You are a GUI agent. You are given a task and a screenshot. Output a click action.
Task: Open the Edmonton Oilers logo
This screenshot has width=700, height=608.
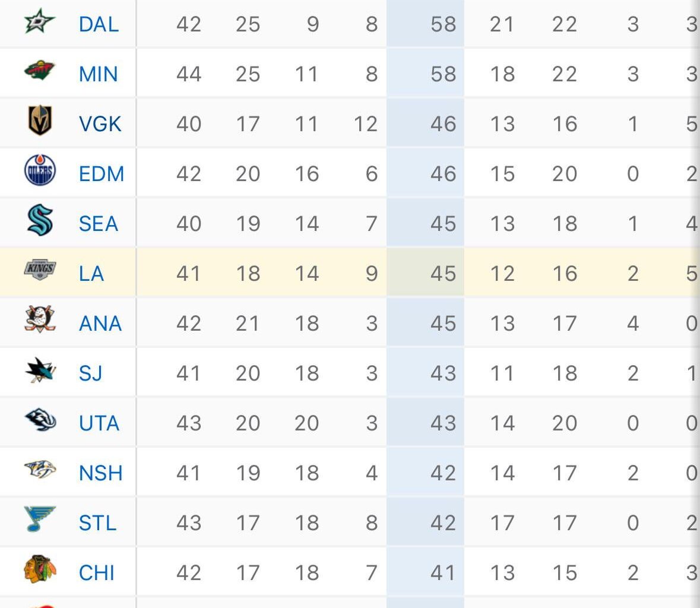[39, 173]
